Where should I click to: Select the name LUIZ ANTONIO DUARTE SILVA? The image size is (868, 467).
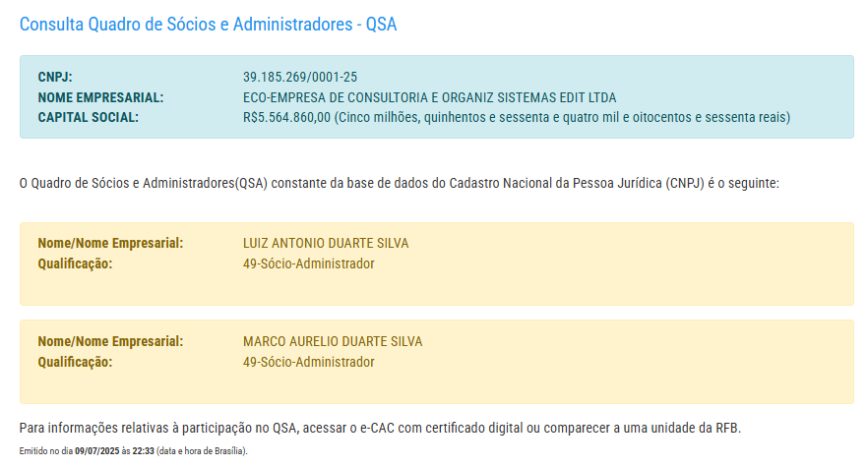tap(326, 243)
